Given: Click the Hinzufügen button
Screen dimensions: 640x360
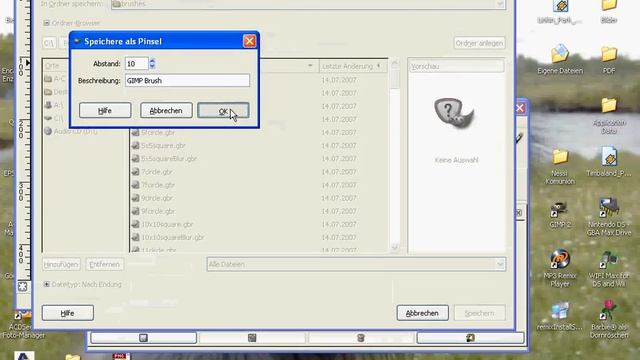Looking at the screenshot, I should tap(61, 264).
